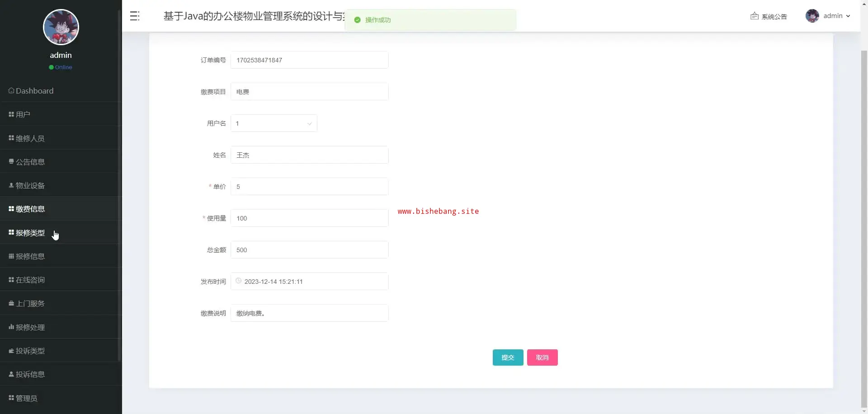Open the 投诉类型 menu item
868x414 pixels.
(61, 351)
